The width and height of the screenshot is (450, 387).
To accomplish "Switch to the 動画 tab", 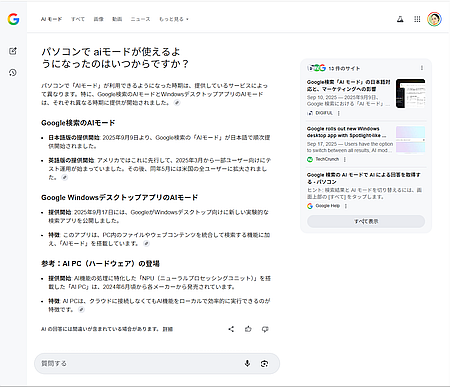I will (x=117, y=19).
